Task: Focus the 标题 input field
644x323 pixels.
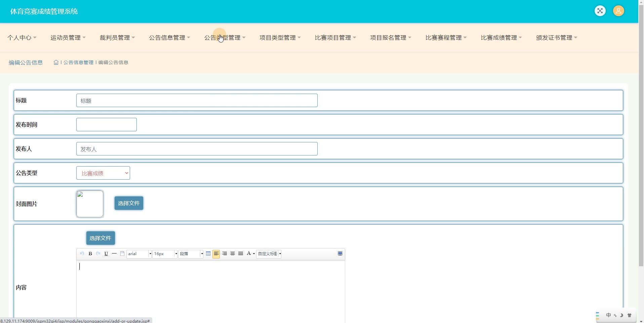Action: pyautogui.click(x=197, y=100)
